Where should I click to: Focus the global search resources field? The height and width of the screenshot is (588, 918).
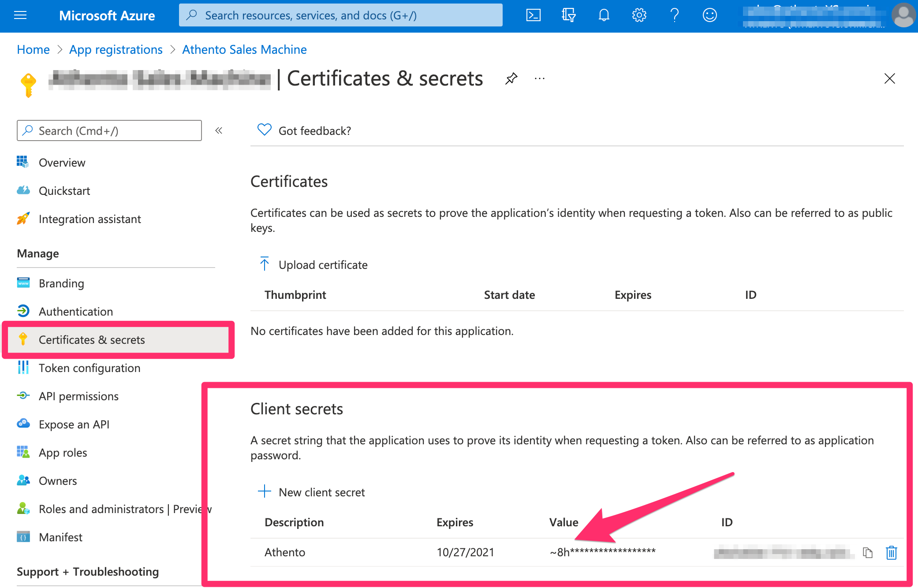340,15
